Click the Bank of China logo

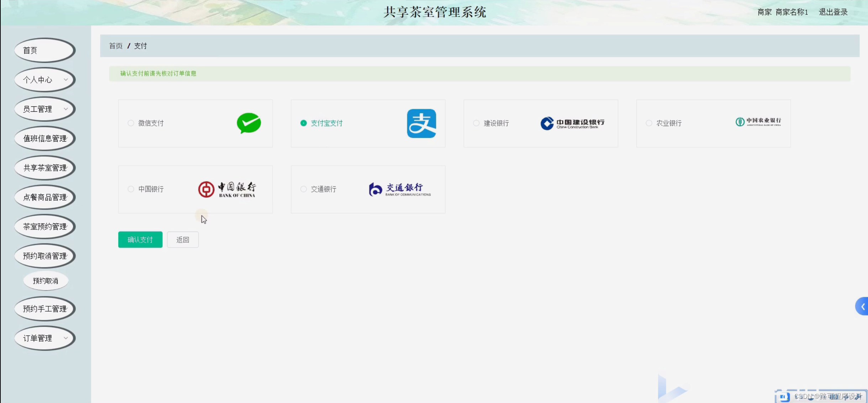click(x=227, y=189)
